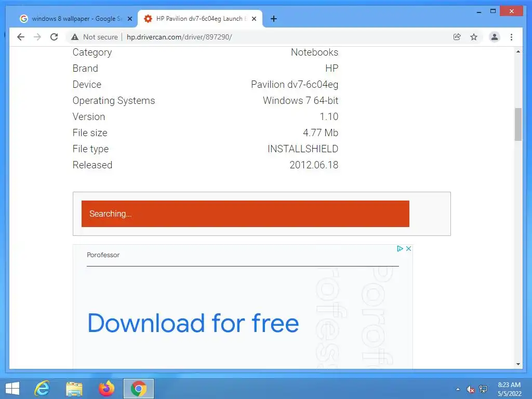Click the Brand value HP

(331, 68)
